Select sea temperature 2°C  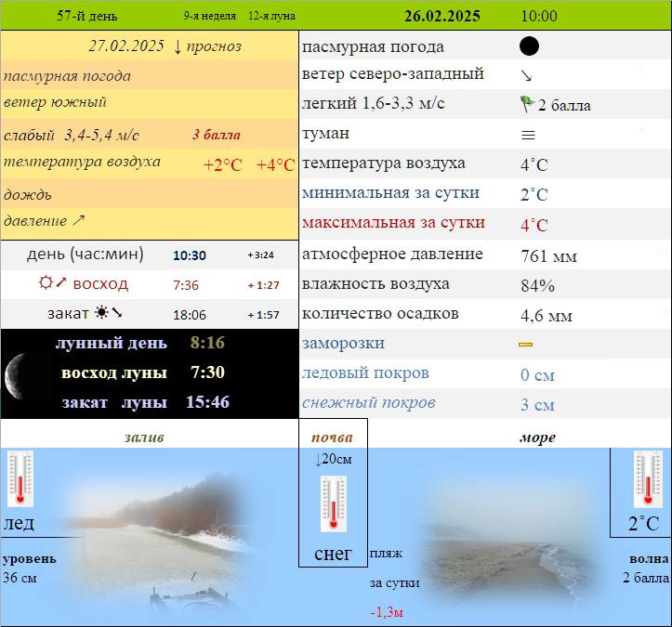pyautogui.click(x=644, y=524)
